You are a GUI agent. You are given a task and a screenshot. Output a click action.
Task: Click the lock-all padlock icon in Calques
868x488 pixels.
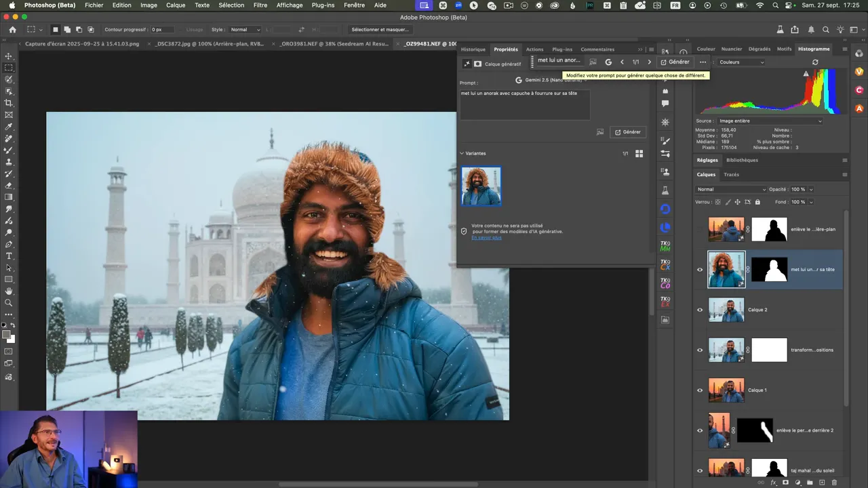pyautogui.click(x=757, y=202)
